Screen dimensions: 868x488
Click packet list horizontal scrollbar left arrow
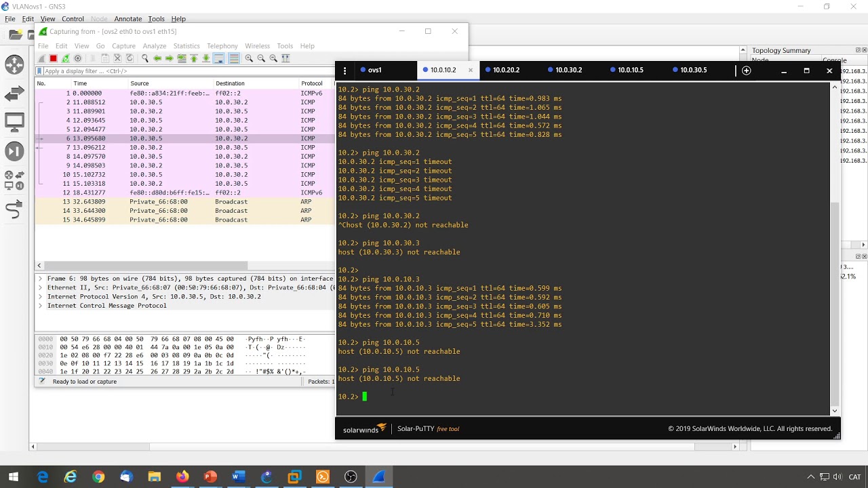(39, 266)
